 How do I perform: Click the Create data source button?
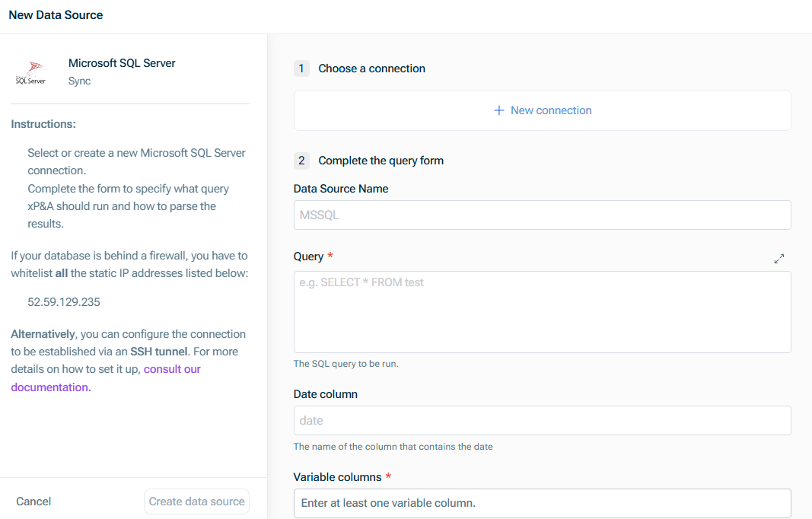197,501
